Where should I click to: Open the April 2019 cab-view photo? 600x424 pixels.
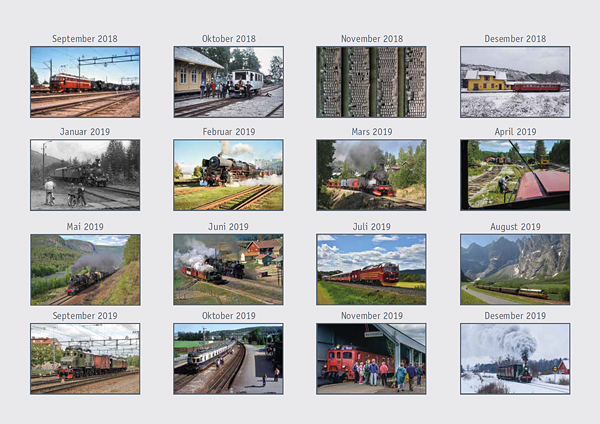click(515, 175)
